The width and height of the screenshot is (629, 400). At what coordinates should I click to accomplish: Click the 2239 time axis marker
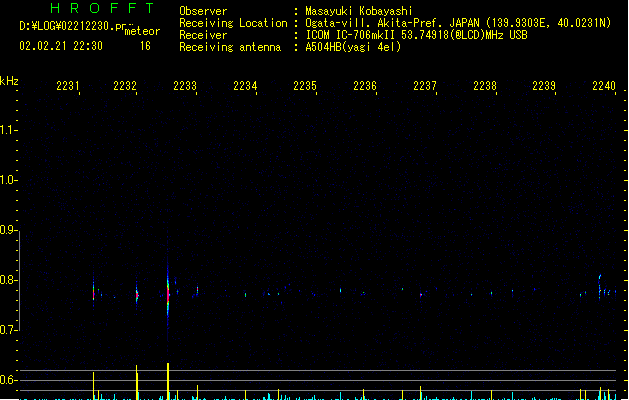(x=544, y=86)
